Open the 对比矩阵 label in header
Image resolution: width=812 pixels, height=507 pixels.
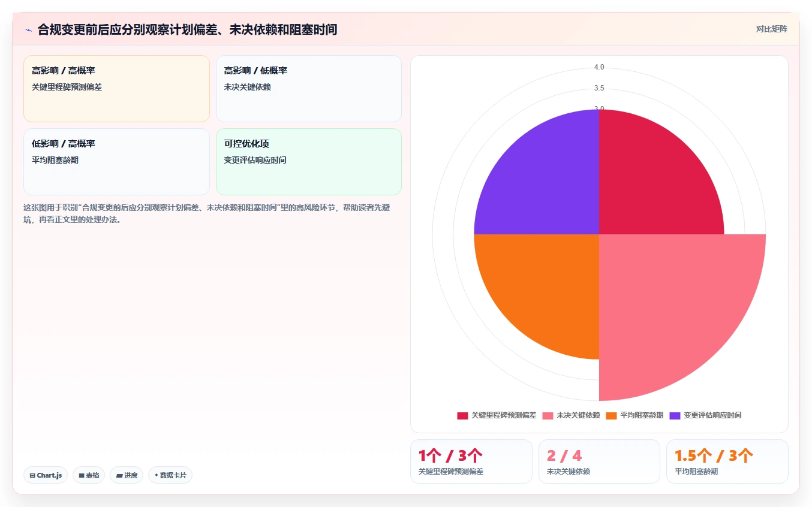(771, 29)
